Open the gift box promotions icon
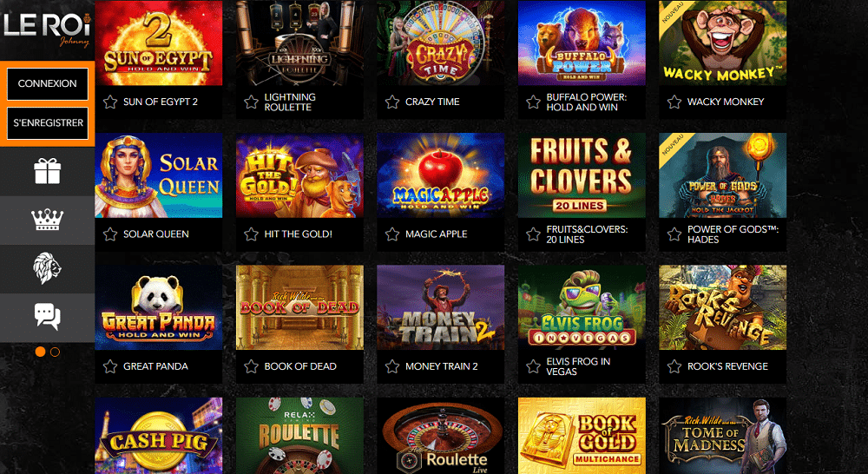This screenshot has width=868, height=474. (x=47, y=171)
